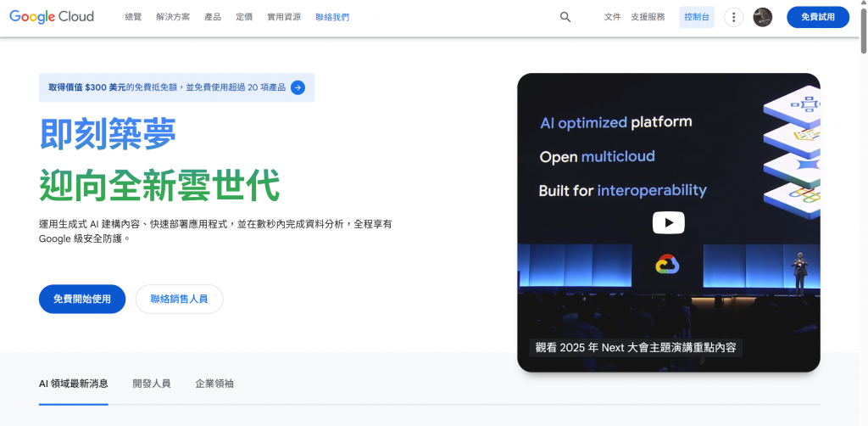This screenshot has height=426, width=868.
Task: Open the 解決方案 menu
Action: (x=173, y=17)
